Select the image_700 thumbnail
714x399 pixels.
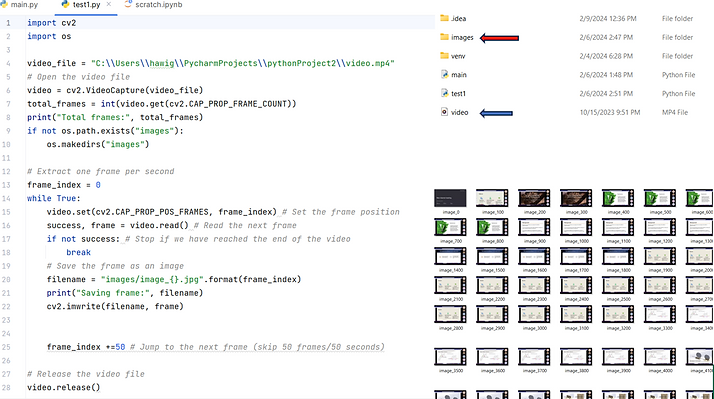pyautogui.click(x=450, y=227)
